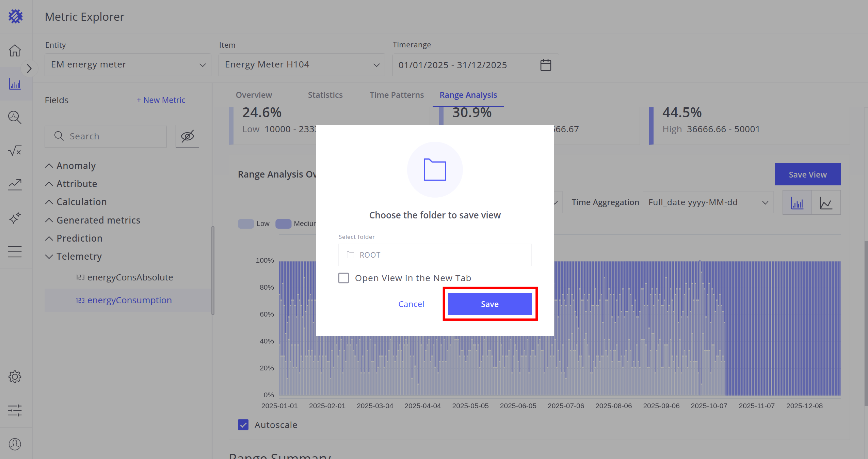This screenshot has height=459, width=868.
Task: Open the Time Aggregation dropdown
Action: tap(708, 202)
